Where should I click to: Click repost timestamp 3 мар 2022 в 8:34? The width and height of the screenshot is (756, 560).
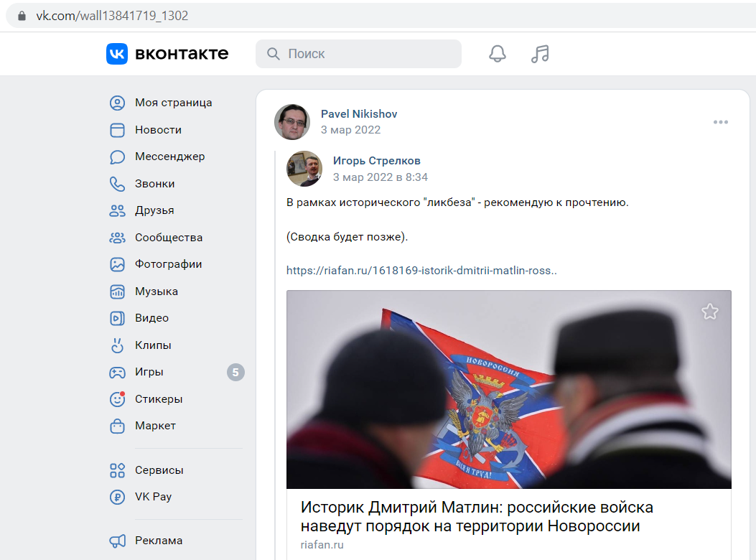(x=381, y=177)
